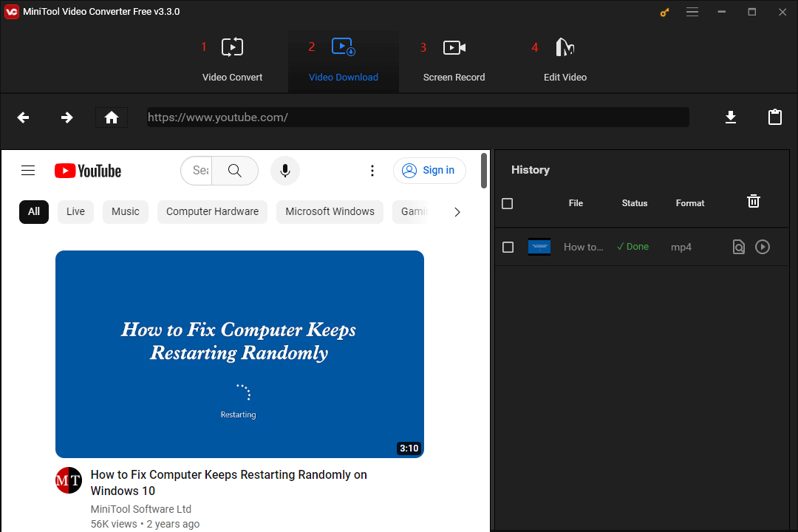
Task: Start voice search with microphone icon
Action: tap(285, 171)
